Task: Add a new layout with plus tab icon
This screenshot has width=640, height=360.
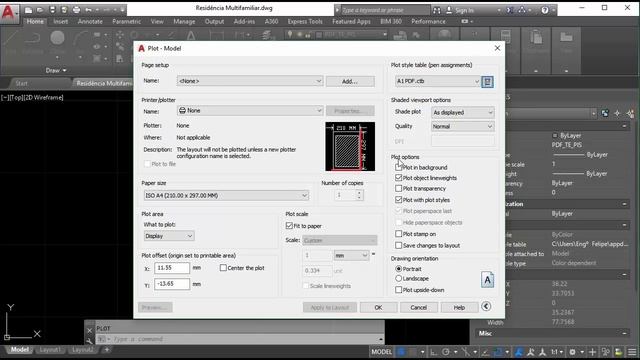Action: (107, 350)
